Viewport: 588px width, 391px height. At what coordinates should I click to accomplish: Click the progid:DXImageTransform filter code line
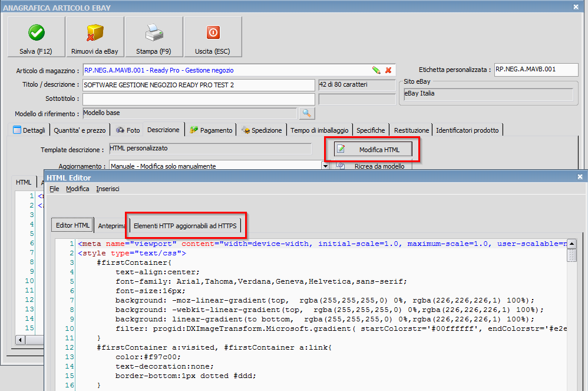pos(341,328)
